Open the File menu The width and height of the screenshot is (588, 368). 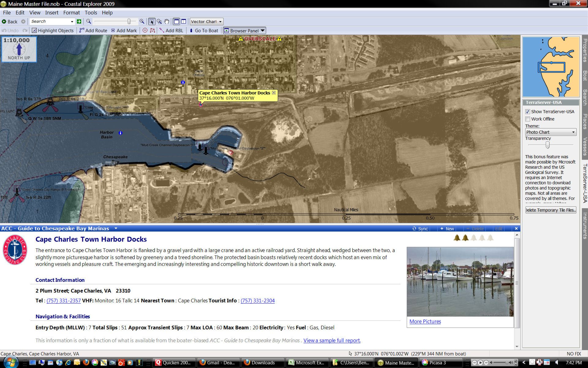point(7,13)
